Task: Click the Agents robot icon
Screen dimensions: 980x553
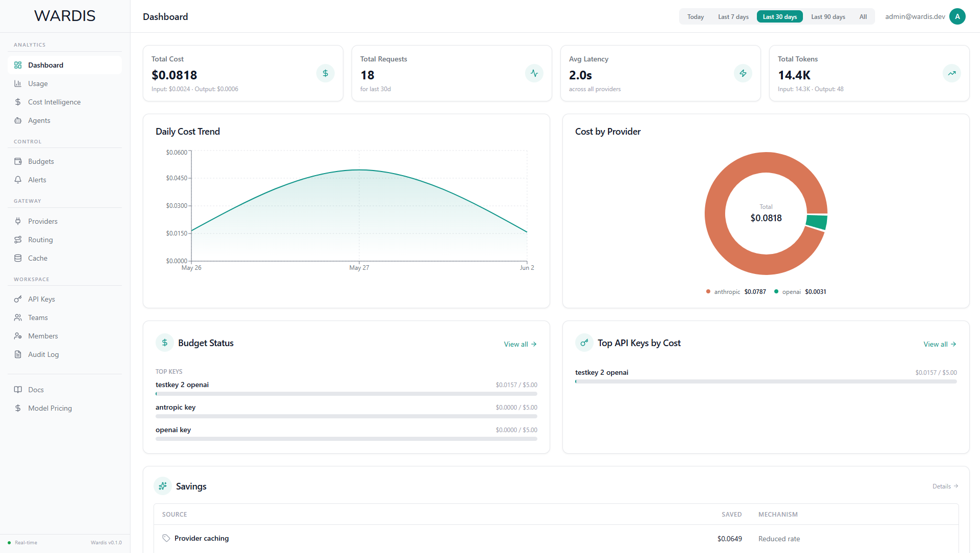Action: coord(18,120)
